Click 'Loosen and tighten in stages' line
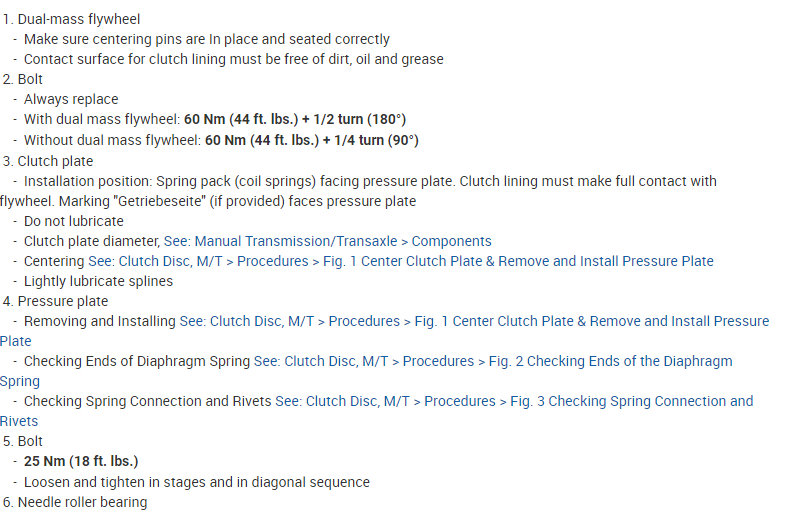 click(196, 482)
